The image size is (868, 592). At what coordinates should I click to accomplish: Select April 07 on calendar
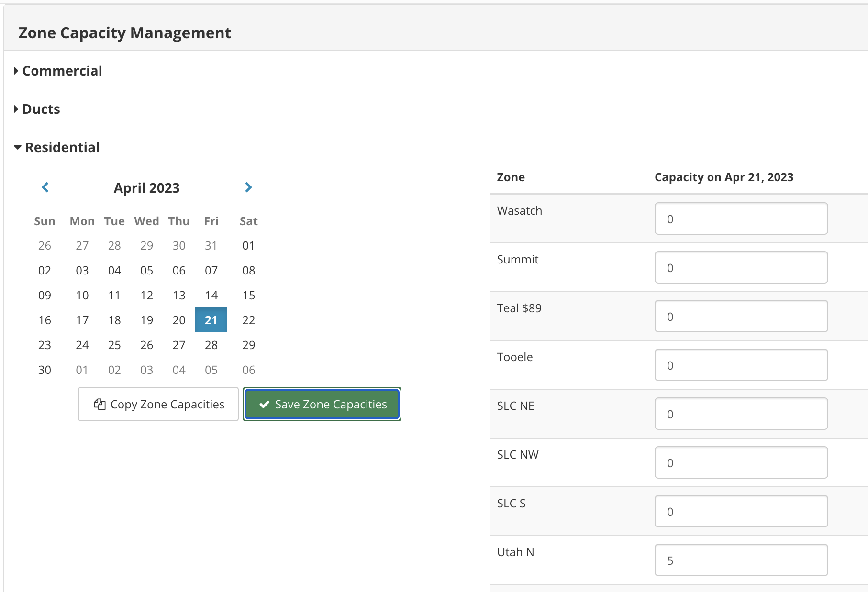(x=211, y=270)
